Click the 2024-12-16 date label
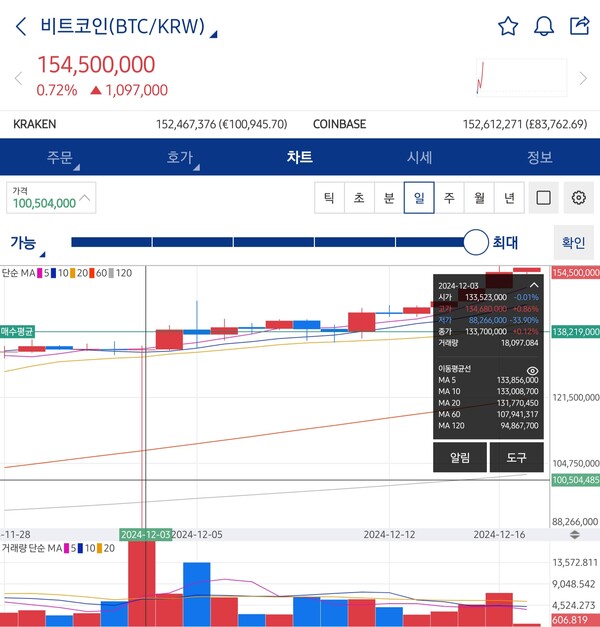This screenshot has height=627, width=600. [x=499, y=535]
